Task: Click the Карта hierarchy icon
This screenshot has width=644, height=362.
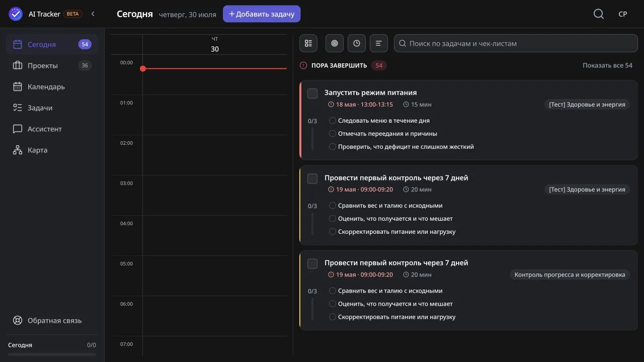Action: coord(18,150)
